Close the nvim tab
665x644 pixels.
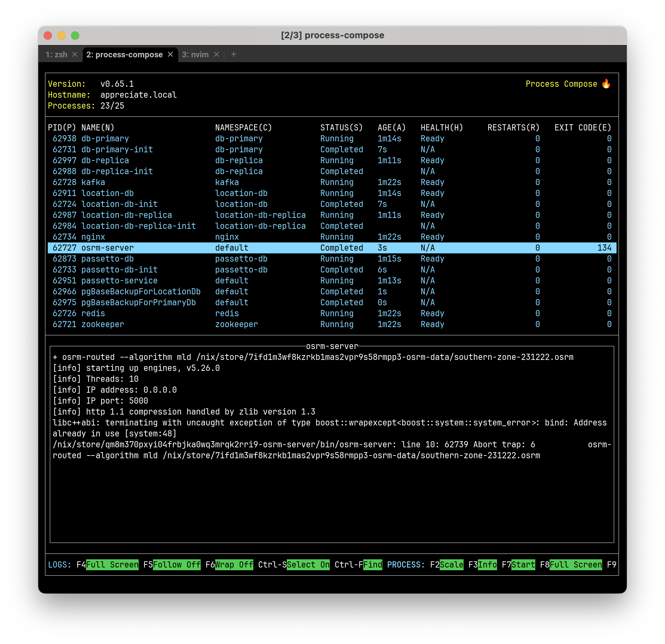click(x=216, y=54)
